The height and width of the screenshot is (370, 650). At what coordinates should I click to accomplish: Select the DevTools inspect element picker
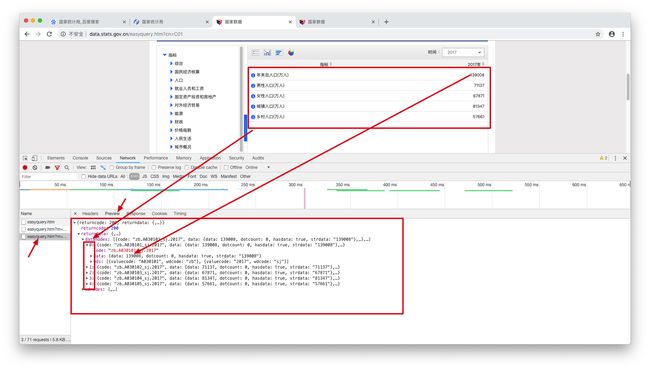25,158
